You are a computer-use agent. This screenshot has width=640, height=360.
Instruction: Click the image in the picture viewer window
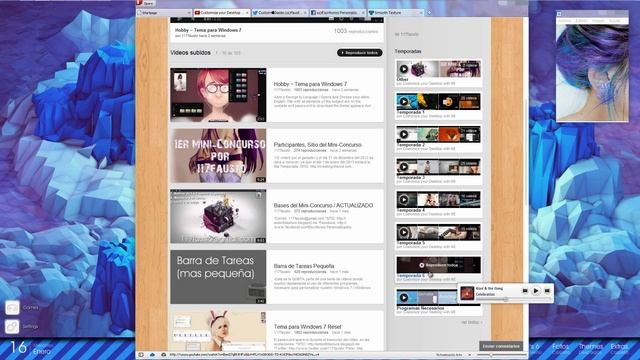pyautogui.click(x=592, y=72)
